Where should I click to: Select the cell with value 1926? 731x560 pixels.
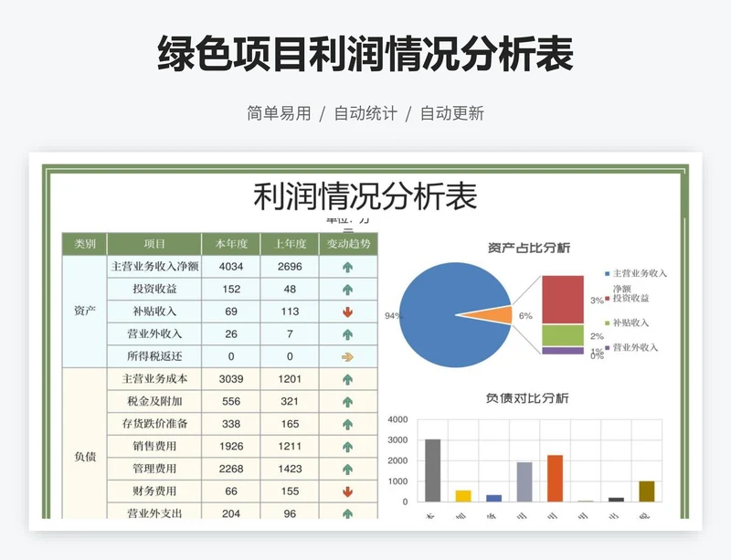pos(231,446)
